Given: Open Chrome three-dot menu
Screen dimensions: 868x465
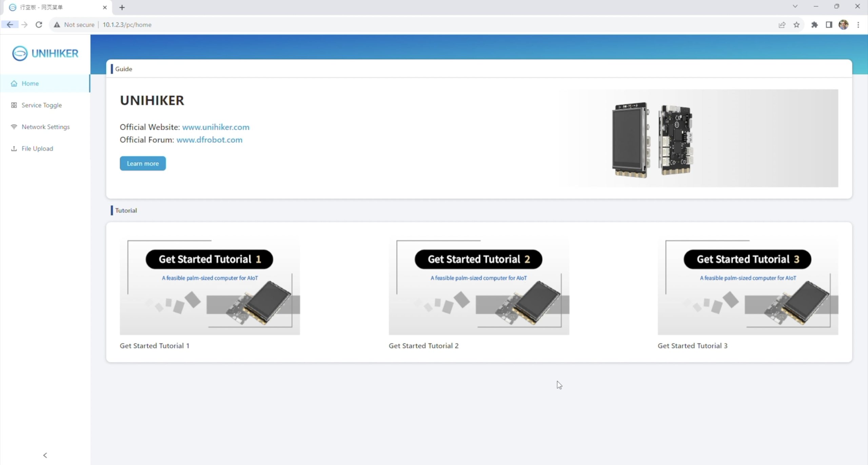Looking at the screenshot, I should (858, 25).
